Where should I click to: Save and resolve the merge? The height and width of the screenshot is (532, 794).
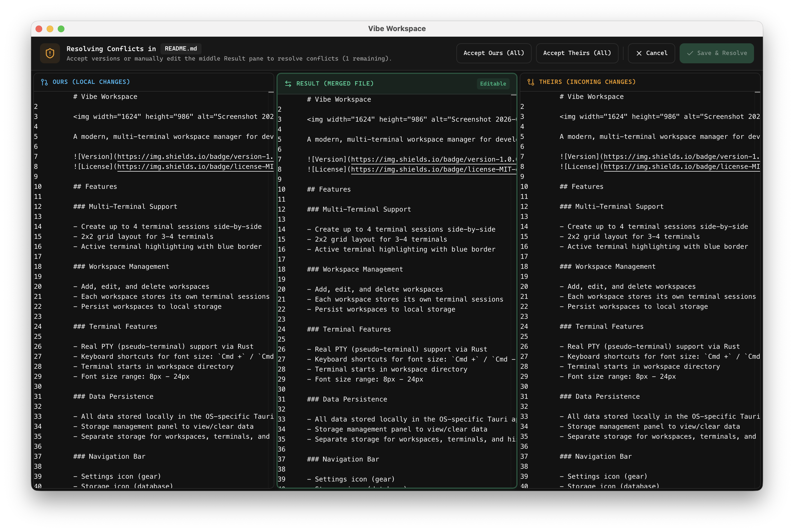pyautogui.click(x=717, y=53)
